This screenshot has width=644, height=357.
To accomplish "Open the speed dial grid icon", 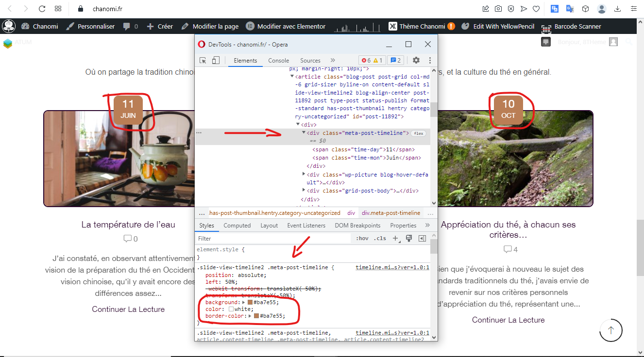I will 58,9.
